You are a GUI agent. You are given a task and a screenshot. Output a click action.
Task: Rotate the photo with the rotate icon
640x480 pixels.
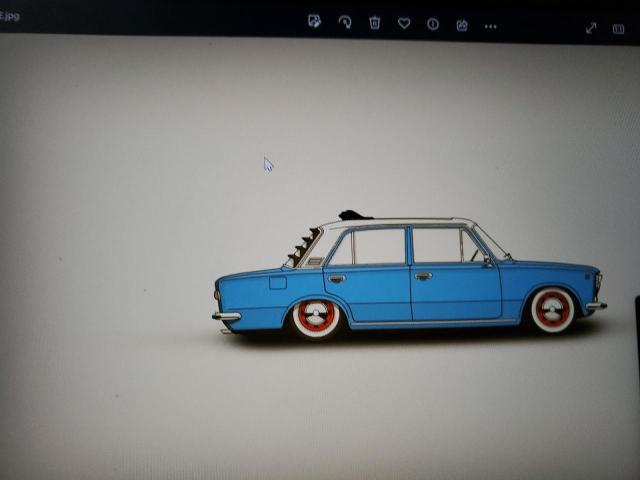click(x=345, y=22)
